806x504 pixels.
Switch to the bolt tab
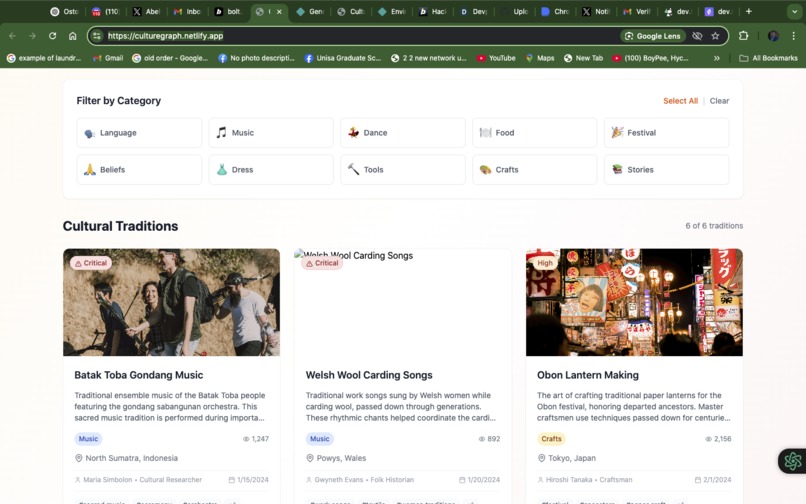(x=228, y=11)
